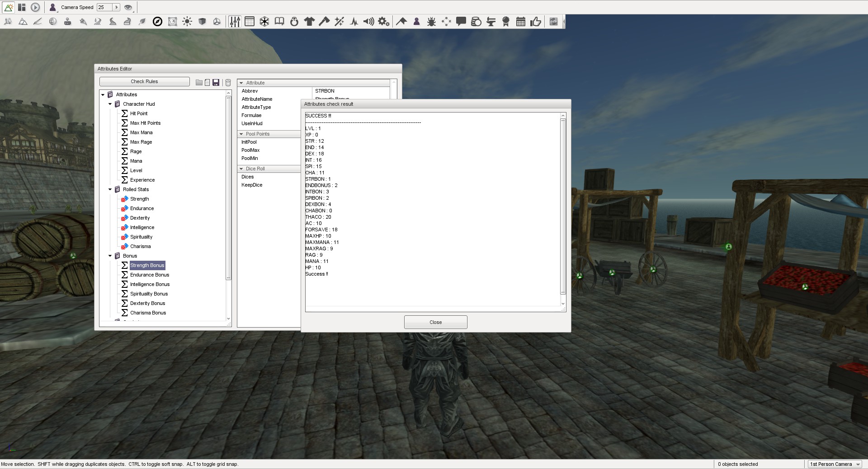
Task: Toggle the eye visibility icon near Camera Speed
Action: pyautogui.click(x=128, y=7)
